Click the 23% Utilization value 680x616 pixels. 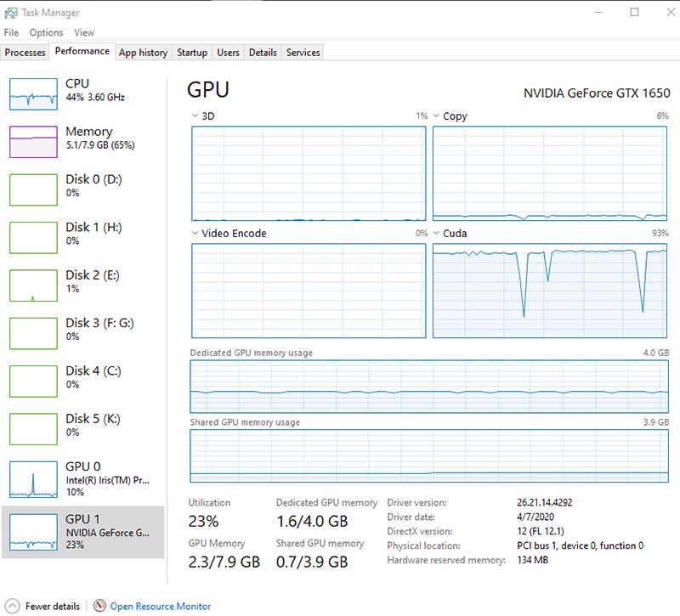click(203, 521)
